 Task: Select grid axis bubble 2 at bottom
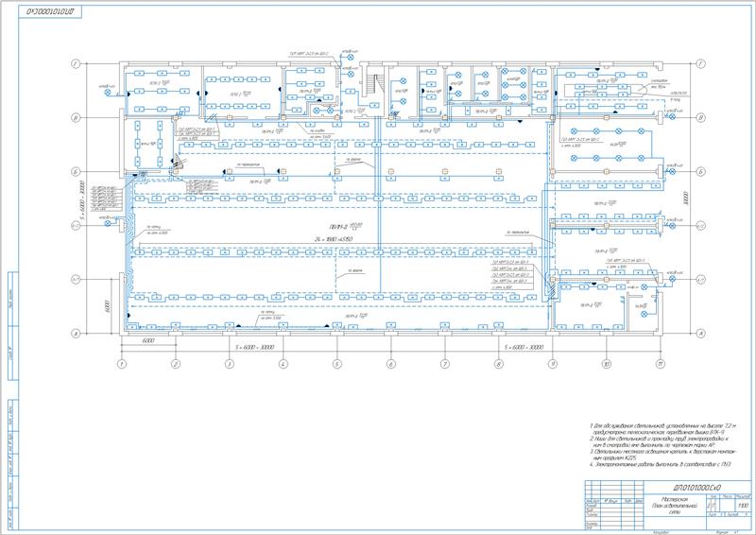click(x=176, y=364)
